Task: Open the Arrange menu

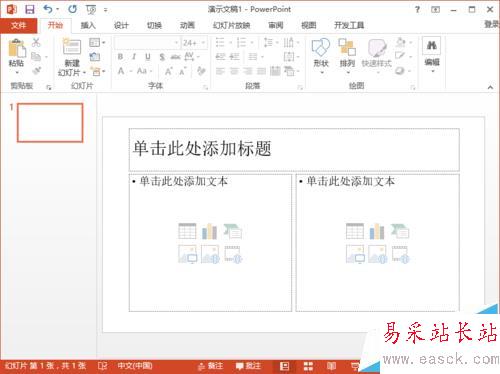Action: pos(347,55)
